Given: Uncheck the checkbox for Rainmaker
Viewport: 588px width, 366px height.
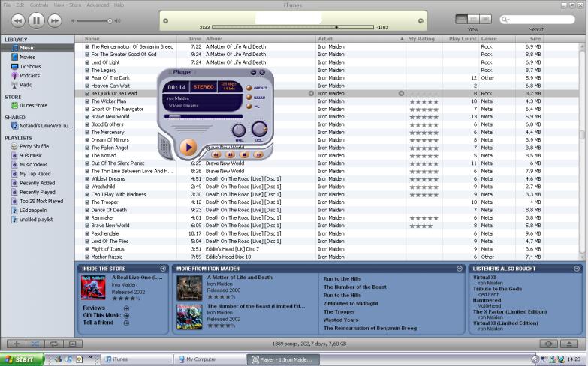Looking at the screenshot, I should [x=87, y=218].
